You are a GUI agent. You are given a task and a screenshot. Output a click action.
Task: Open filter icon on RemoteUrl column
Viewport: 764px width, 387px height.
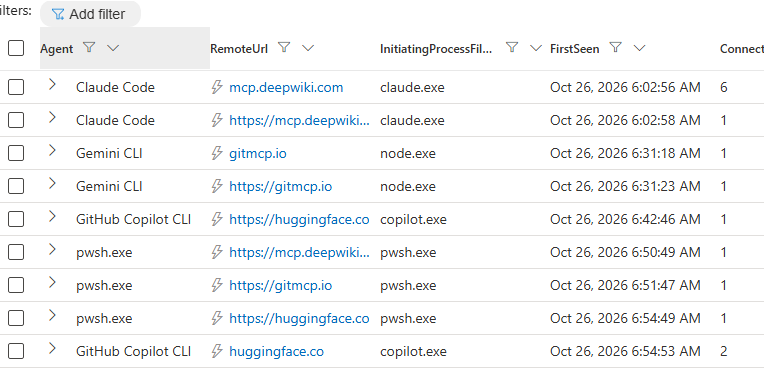[284, 47]
